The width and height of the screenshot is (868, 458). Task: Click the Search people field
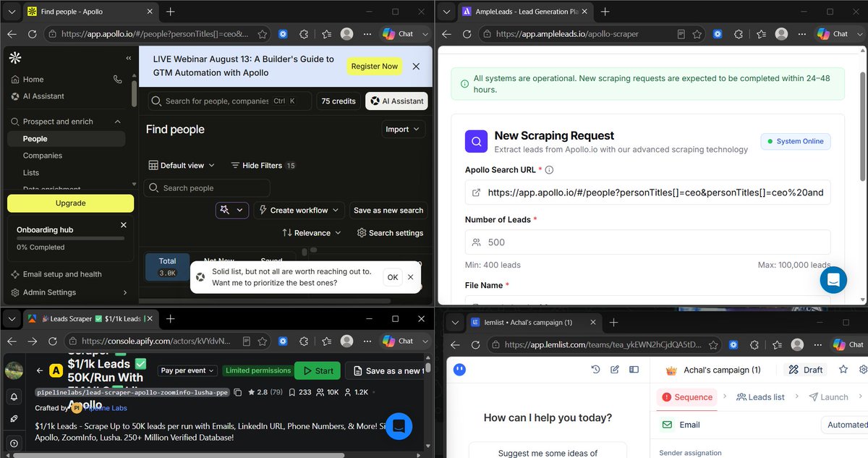207,188
